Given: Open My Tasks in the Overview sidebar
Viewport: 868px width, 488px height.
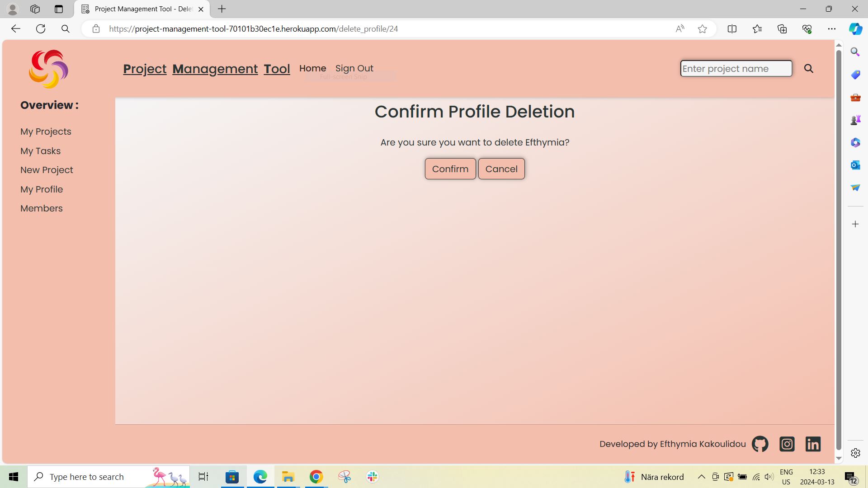Looking at the screenshot, I should point(40,151).
